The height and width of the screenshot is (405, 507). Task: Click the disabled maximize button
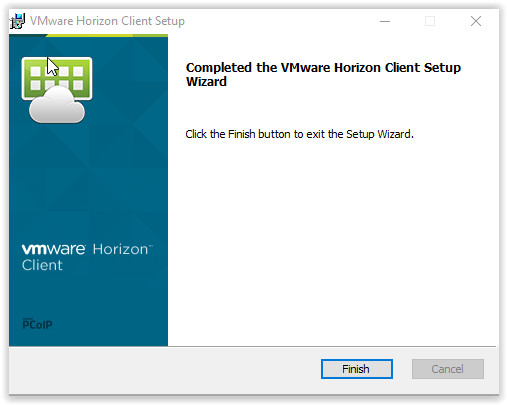pyautogui.click(x=430, y=21)
